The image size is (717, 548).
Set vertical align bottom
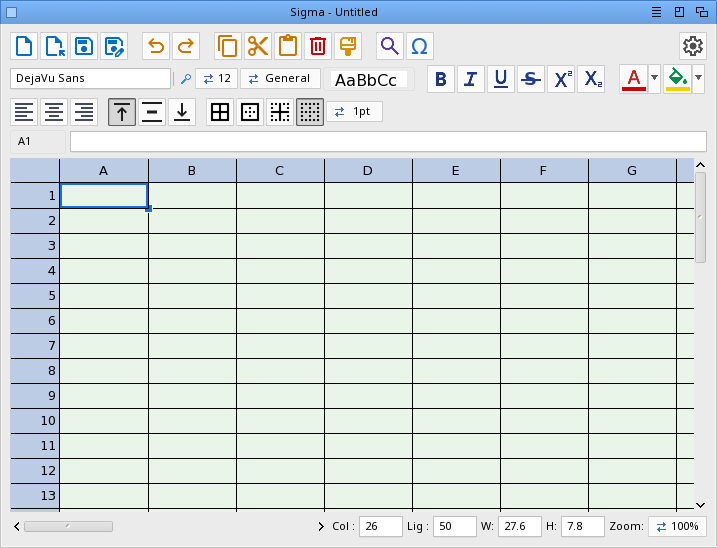[182, 112]
